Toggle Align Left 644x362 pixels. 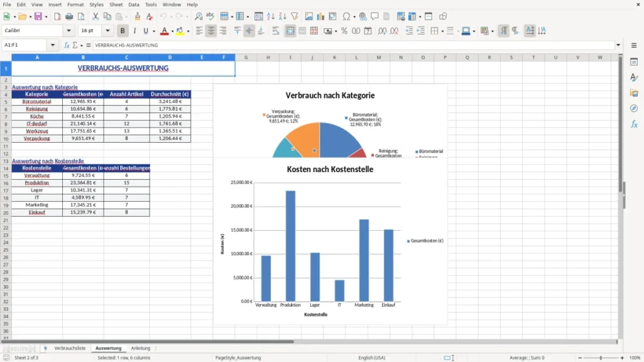[199, 31]
